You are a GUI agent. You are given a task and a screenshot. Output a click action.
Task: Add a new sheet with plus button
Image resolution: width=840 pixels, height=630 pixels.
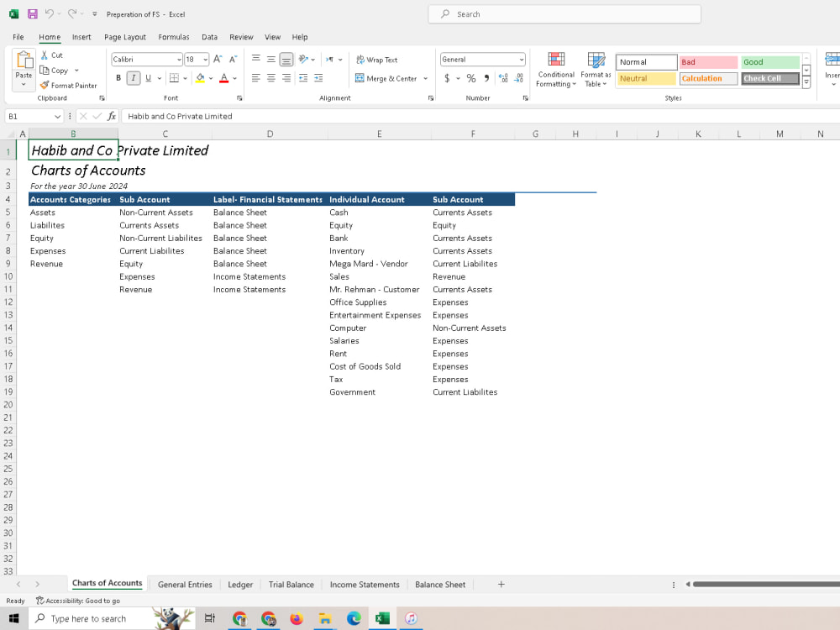point(501,585)
